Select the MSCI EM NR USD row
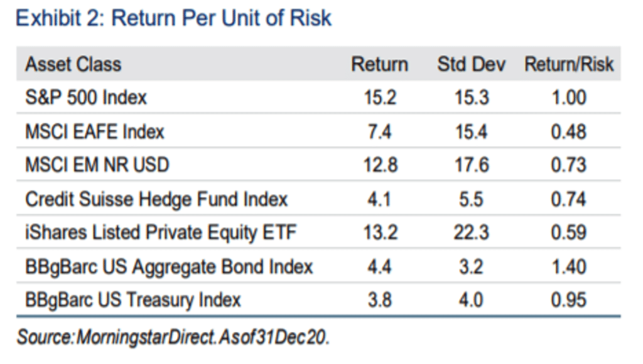This screenshot has width=643, height=364. [x=318, y=165]
